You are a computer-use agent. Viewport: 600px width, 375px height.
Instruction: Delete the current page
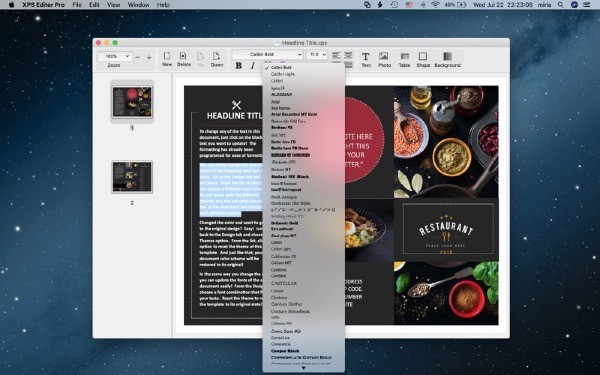point(184,59)
